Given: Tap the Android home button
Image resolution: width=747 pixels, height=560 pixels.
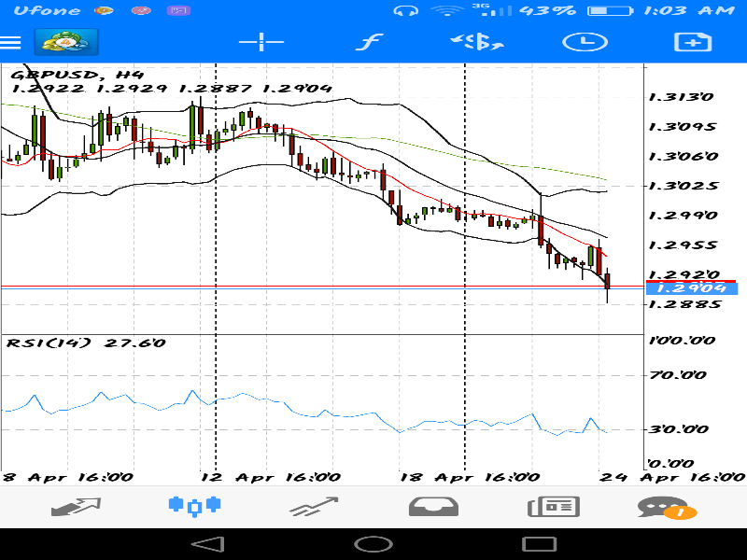Looking at the screenshot, I should [373, 544].
